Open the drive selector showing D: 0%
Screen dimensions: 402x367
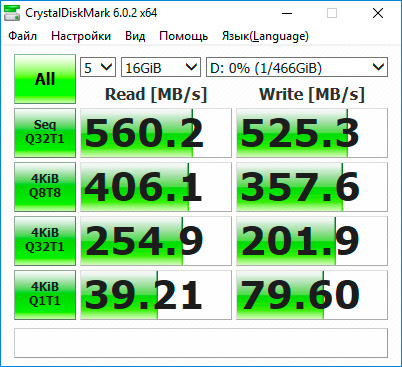(x=297, y=67)
